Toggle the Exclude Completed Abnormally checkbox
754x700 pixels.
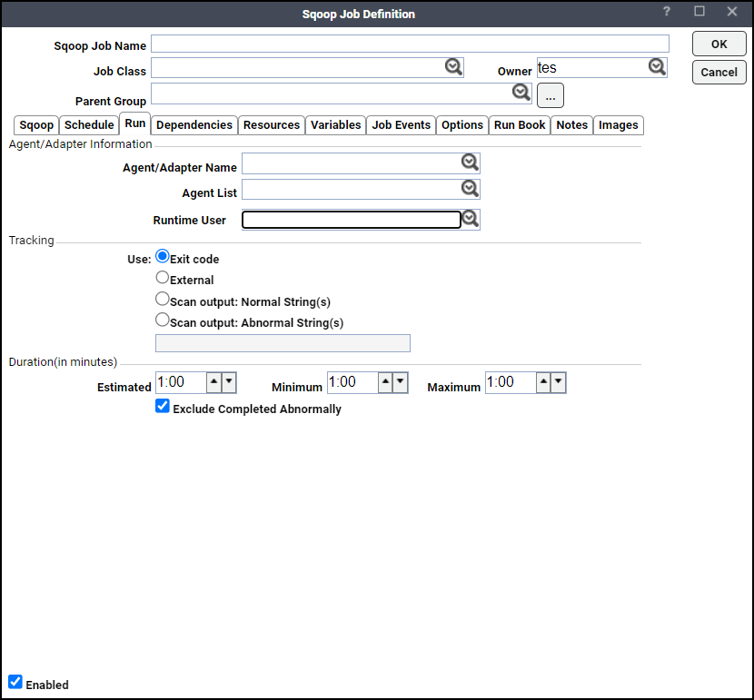click(x=163, y=406)
